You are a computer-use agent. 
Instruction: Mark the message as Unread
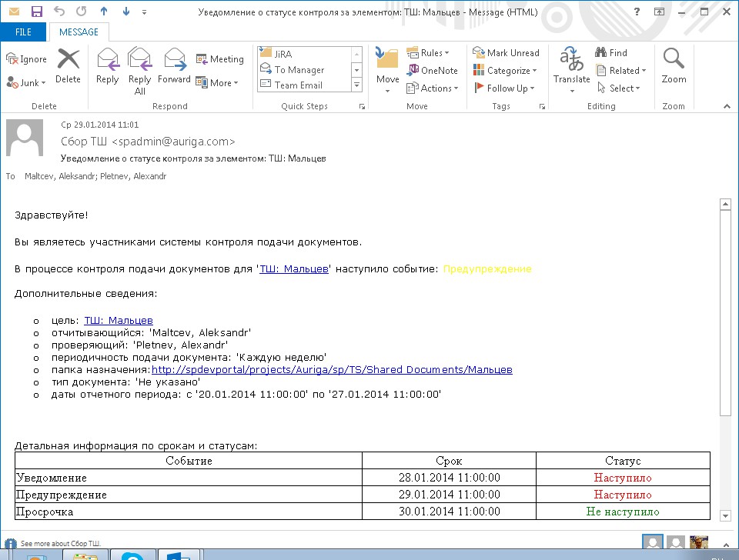(x=506, y=53)
